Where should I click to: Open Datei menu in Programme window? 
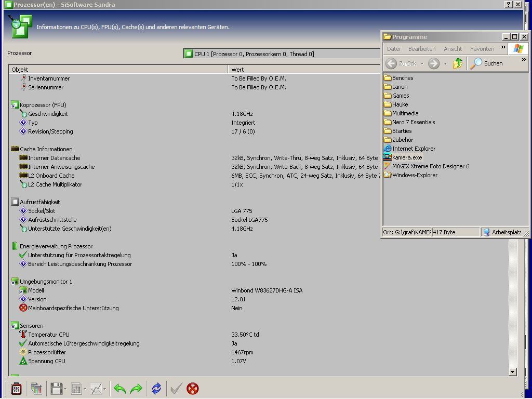394,49
